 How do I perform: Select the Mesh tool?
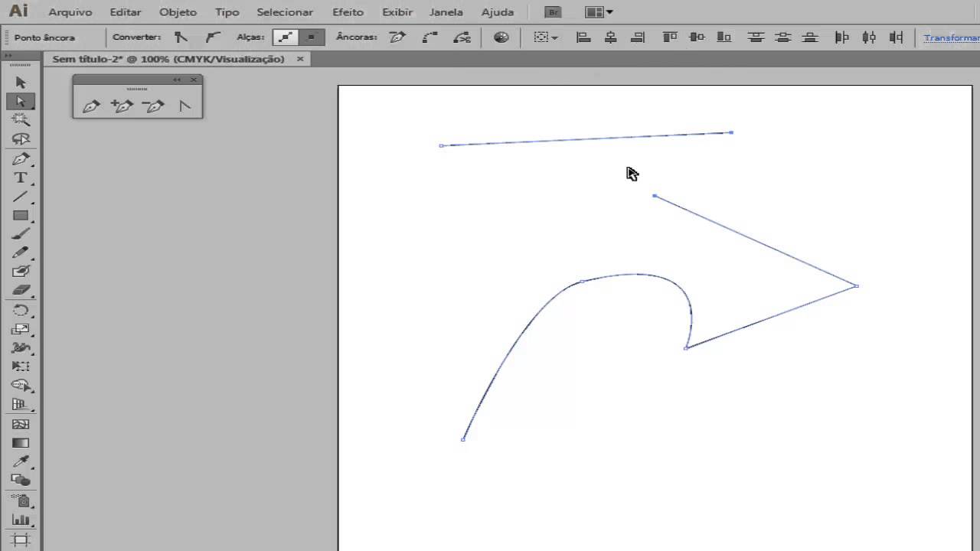21,424
